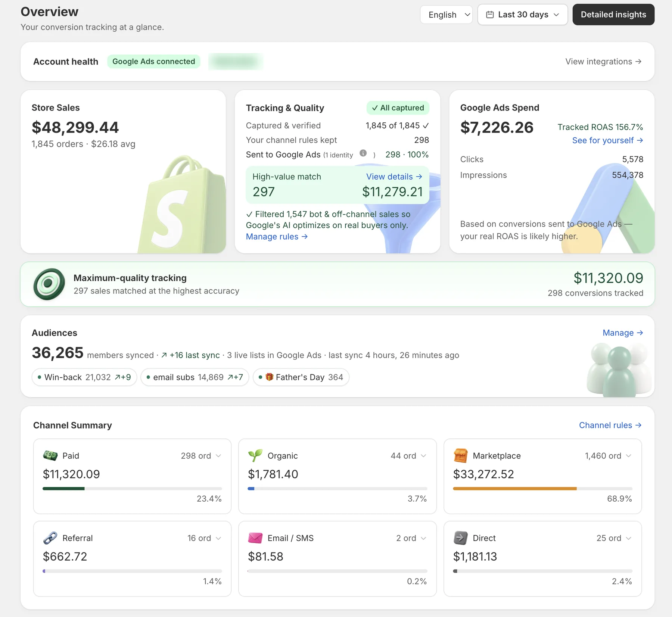Select the Win-back audience chip
672x617 pixels.
[84, 377]
